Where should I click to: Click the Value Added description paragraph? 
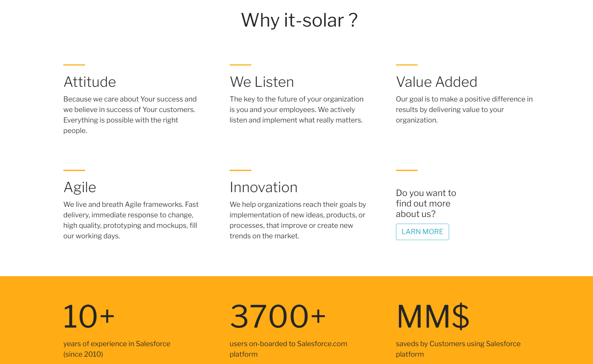[464, 110]
